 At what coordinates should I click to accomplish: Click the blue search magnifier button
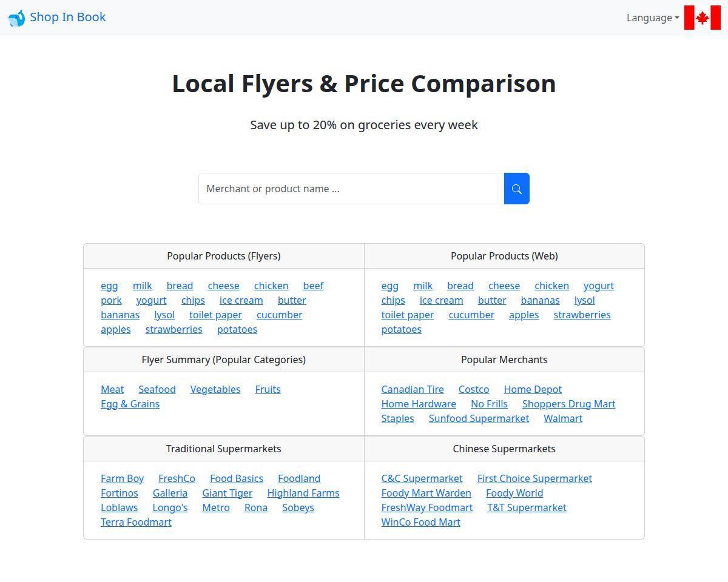pos(517,189)
